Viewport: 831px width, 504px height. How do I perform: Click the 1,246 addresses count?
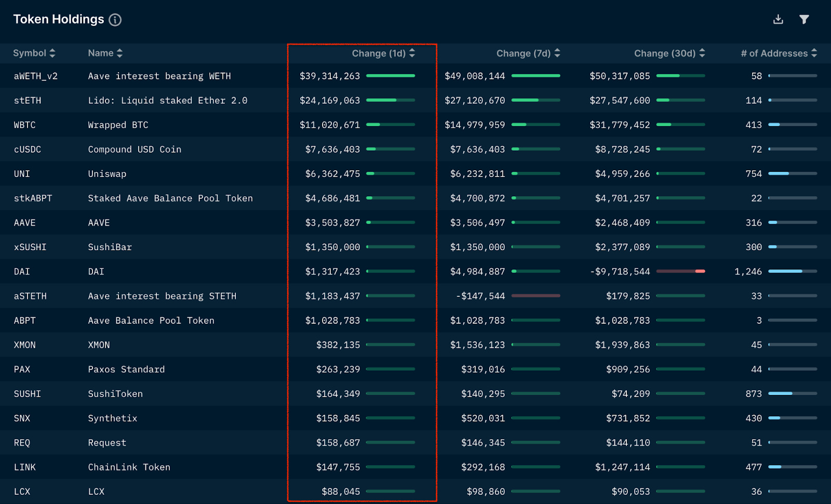(748, 271)
